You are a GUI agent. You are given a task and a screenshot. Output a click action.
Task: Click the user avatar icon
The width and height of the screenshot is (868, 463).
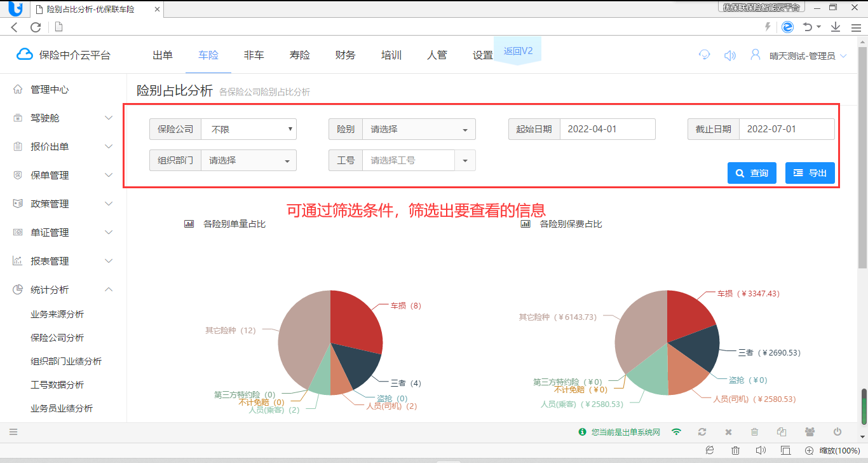[x=756, y=55]
